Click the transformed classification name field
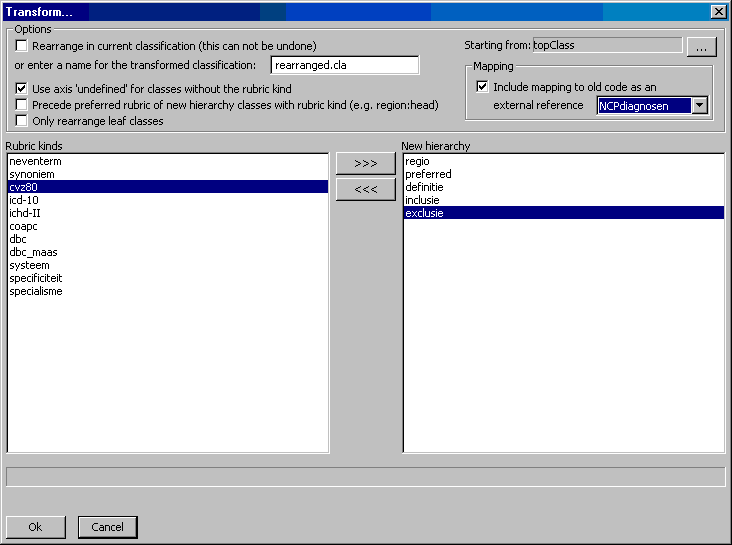The width and height of the screenshot is (732, 545). 344,66
